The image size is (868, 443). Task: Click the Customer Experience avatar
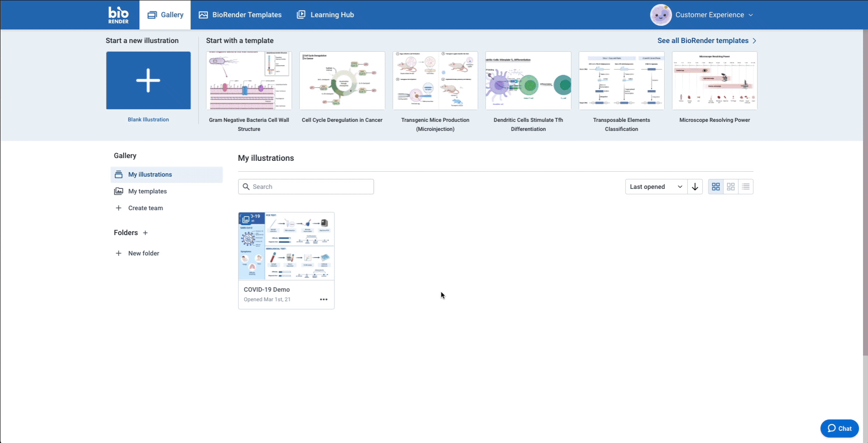[661, 15]
